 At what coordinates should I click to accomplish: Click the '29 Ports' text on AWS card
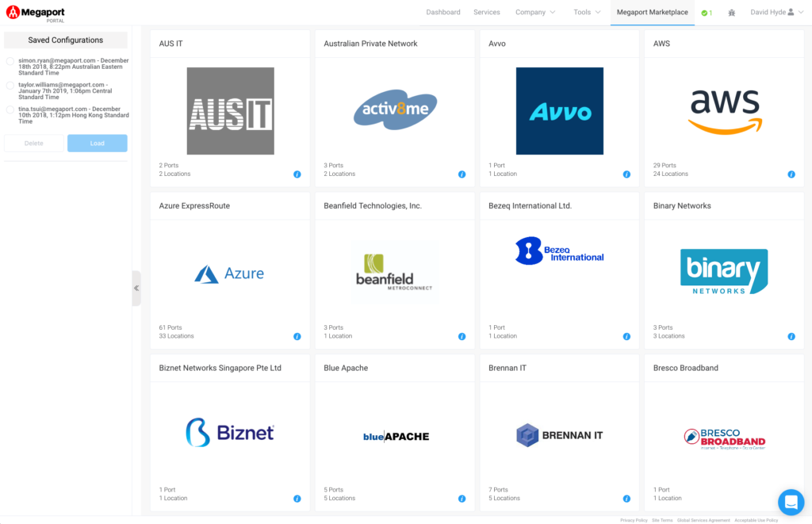coord(665,166)
